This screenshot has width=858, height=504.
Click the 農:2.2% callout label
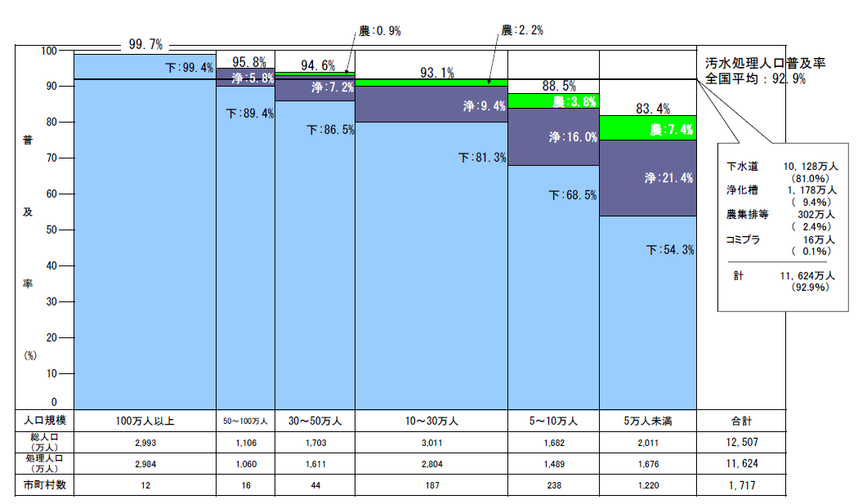(x=523, y=31)
